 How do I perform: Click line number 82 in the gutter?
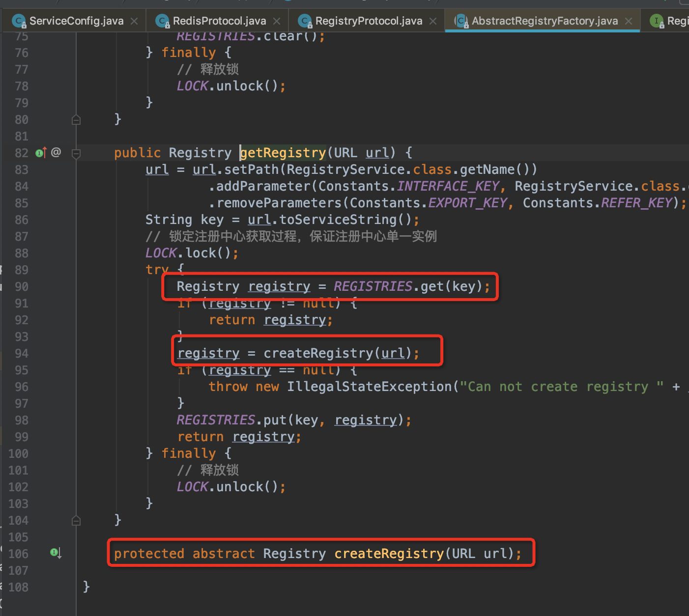[x=22, y=153]
